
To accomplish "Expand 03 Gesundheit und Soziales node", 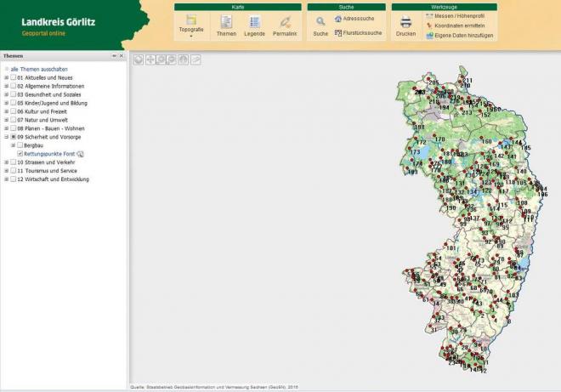I will click(x=6, y=94).
